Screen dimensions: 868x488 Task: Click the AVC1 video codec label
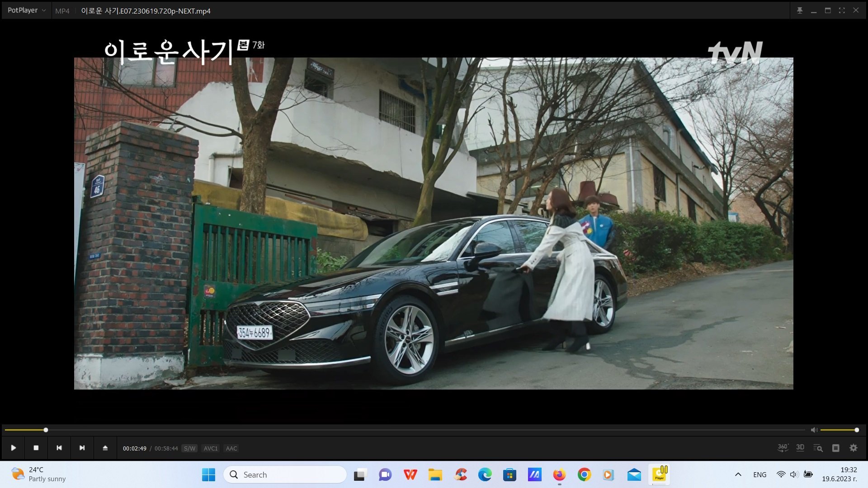[211, 448]
